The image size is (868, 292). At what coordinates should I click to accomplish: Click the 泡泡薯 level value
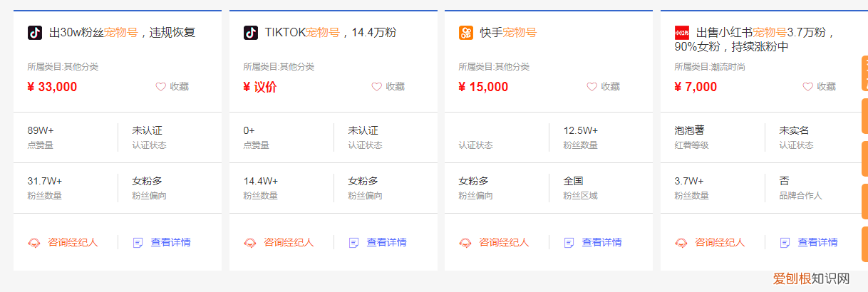[689, 131]
